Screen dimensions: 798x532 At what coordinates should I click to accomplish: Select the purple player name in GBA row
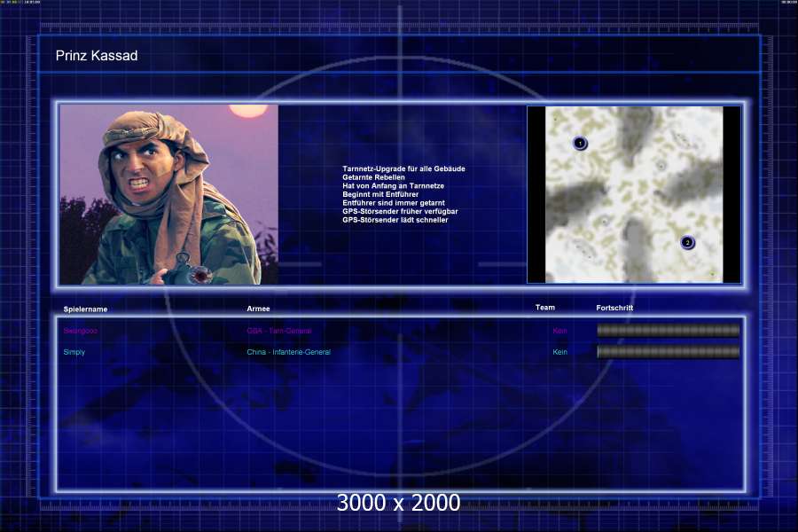[81, 331]
